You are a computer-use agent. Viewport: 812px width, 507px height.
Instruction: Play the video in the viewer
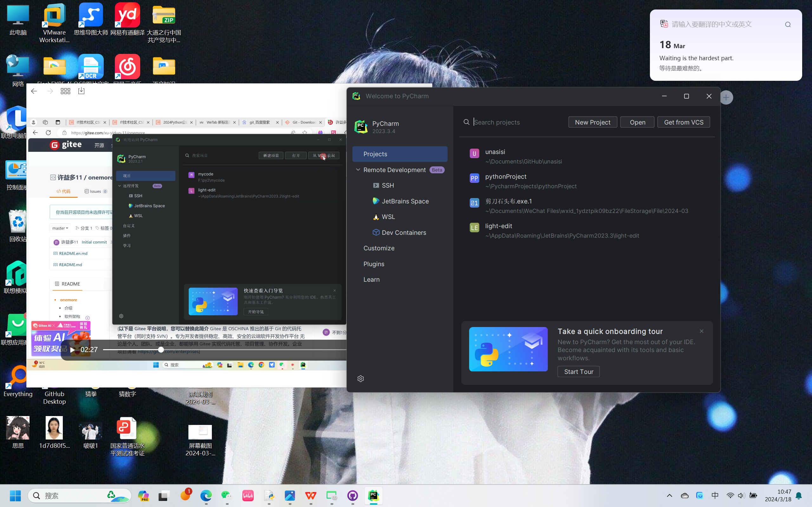pyautogui.click(x=72, y=350)
